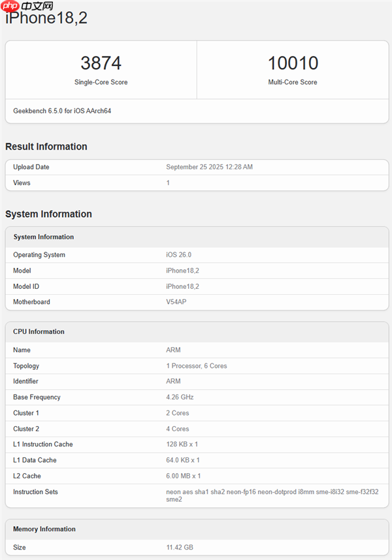The width and height of the screenshot is (392, 560).
Task: Select the 3874 single-core score
Action: (x=101, y=63)
